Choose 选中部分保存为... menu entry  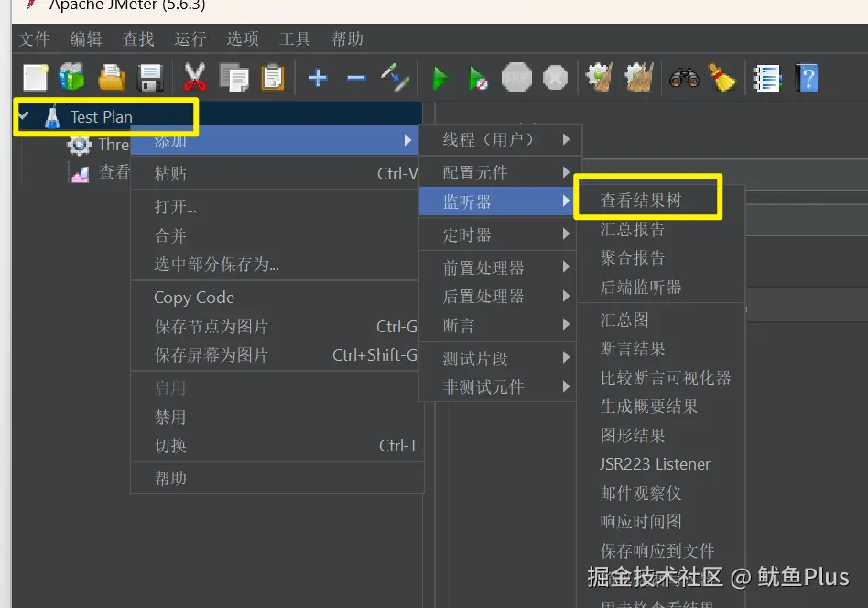tap(277, 264)
